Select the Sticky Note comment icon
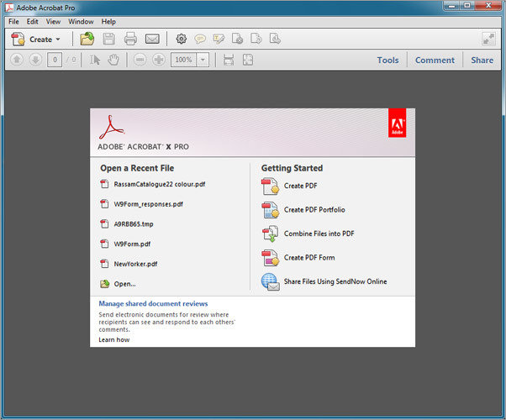The image size is (506, 420). click(200, 39)
